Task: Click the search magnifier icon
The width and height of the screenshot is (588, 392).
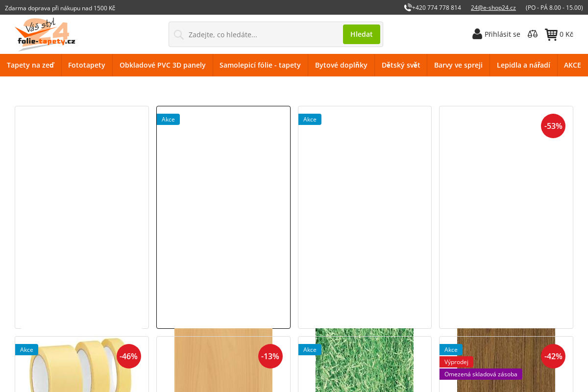Action: [179, 34]
